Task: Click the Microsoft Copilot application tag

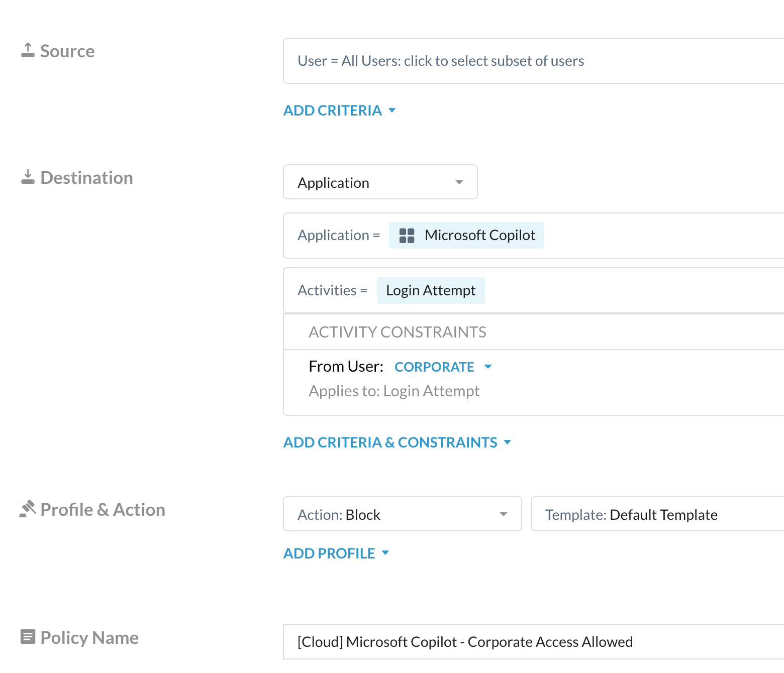Action: [466, 236]
